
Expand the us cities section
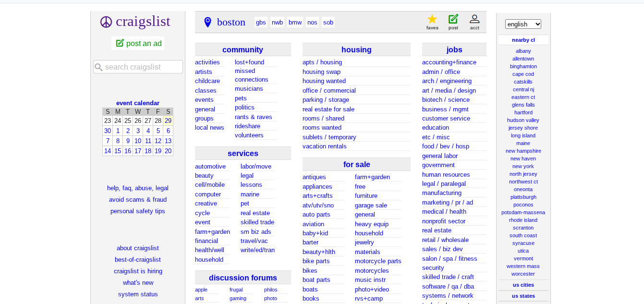(523, 285)
